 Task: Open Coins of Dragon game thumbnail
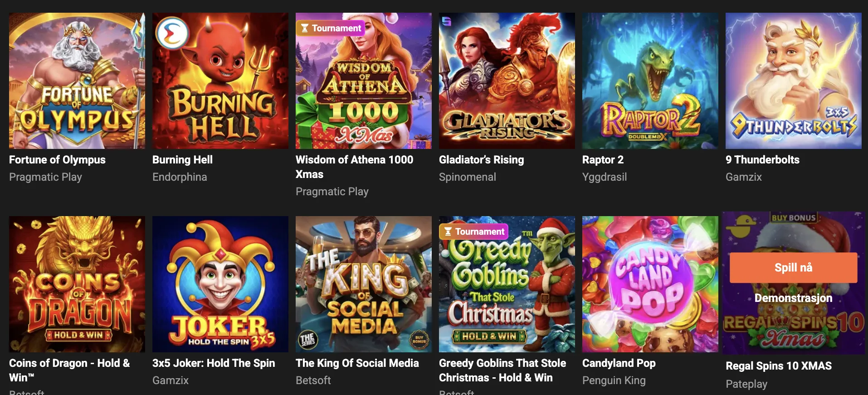point(77,284)
